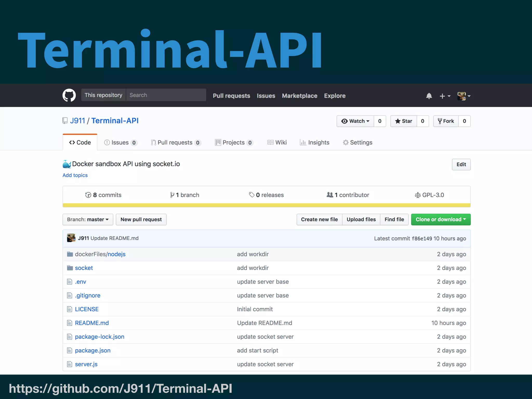Click the tag icon beside 0 releases
Image resolution: width=532 pixels, height=399 pixels.
(252, 195)
